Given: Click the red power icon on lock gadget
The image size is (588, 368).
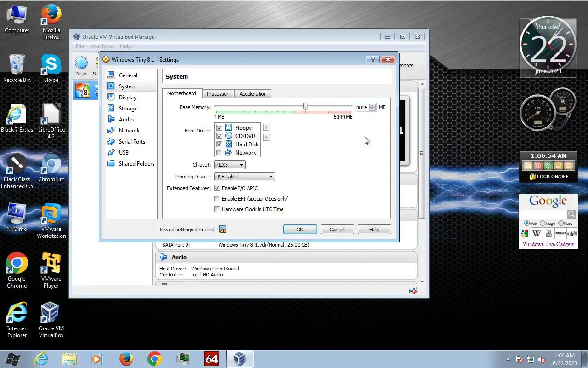Looking at the screenshot, I should pos(538,166).
